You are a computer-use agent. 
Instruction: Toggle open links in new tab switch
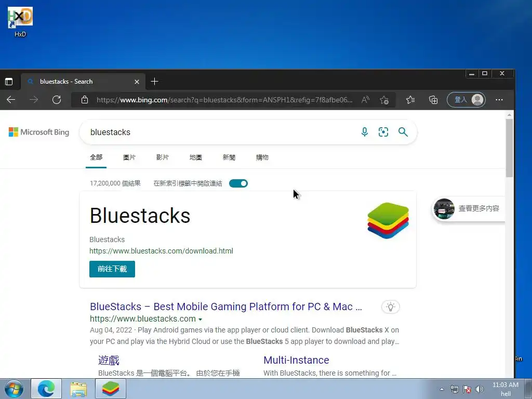[x=238, y=183]
